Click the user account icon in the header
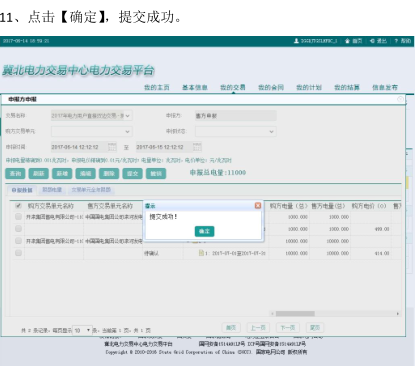The image size is (417, 366). tap(296, 41)
